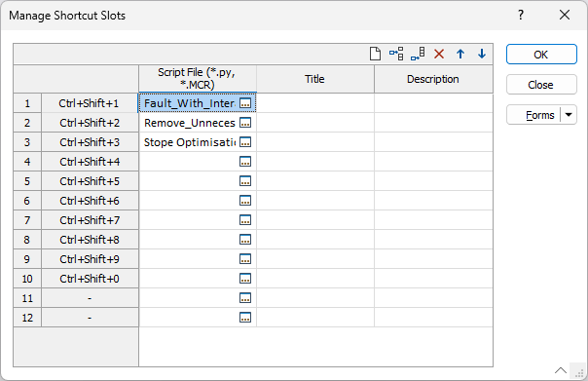Viewport: 588px width, 381px height.
Task: Open file browser for Fault_With_Inter script
Action: 245,103
